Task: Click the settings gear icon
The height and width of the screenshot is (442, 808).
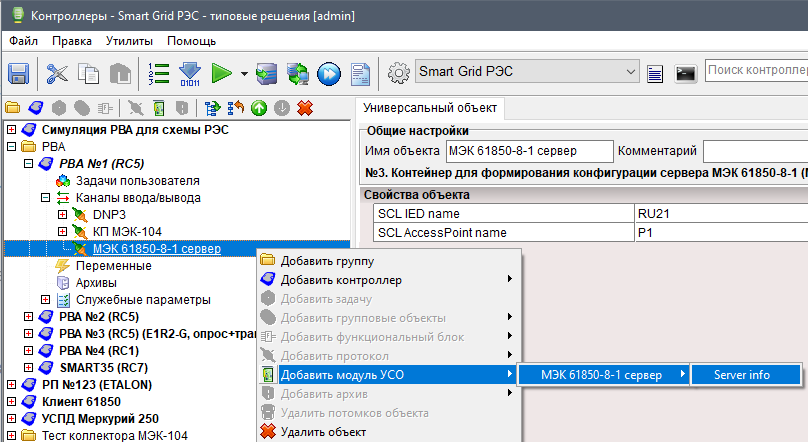Action: point(399,73)
